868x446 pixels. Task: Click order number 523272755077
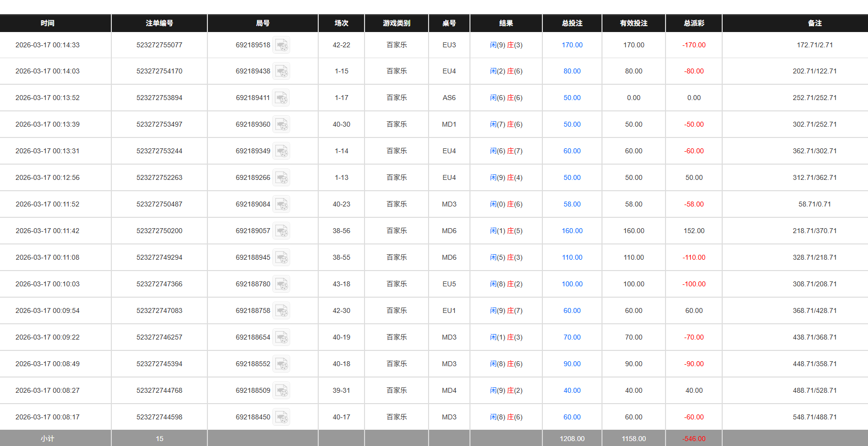pyautogui.click(x=159, y=45)
